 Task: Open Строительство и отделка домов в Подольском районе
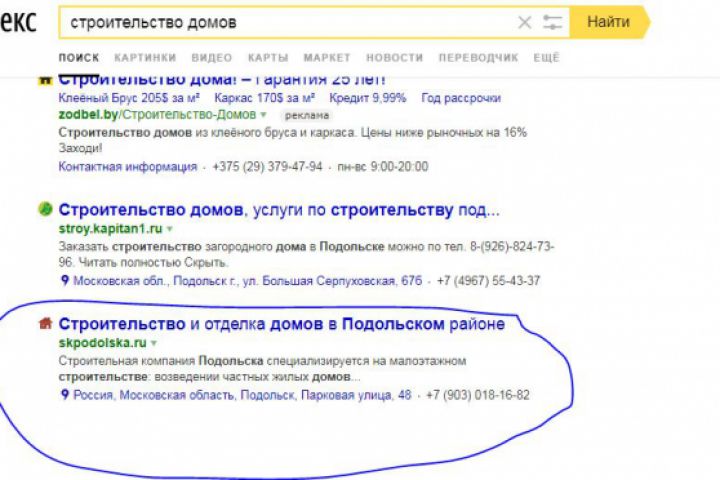click(x=281, y=324)
